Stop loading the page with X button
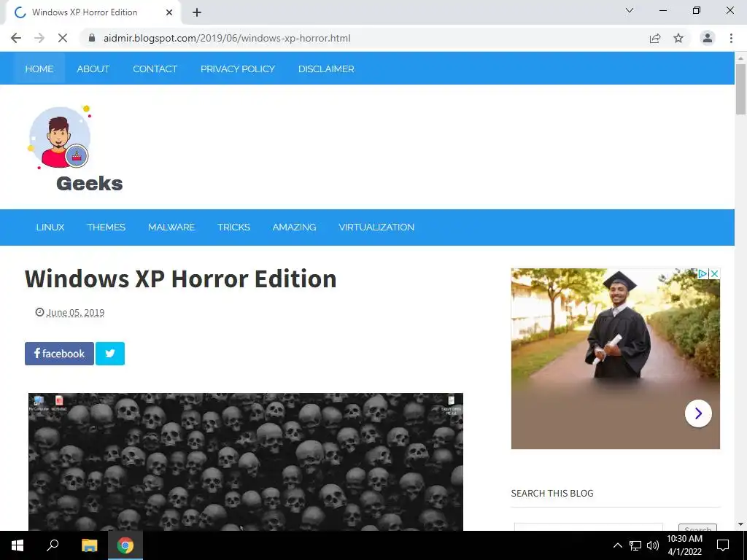Image resolution: width=747 pixels, height=560 pixels. (63, 38)
